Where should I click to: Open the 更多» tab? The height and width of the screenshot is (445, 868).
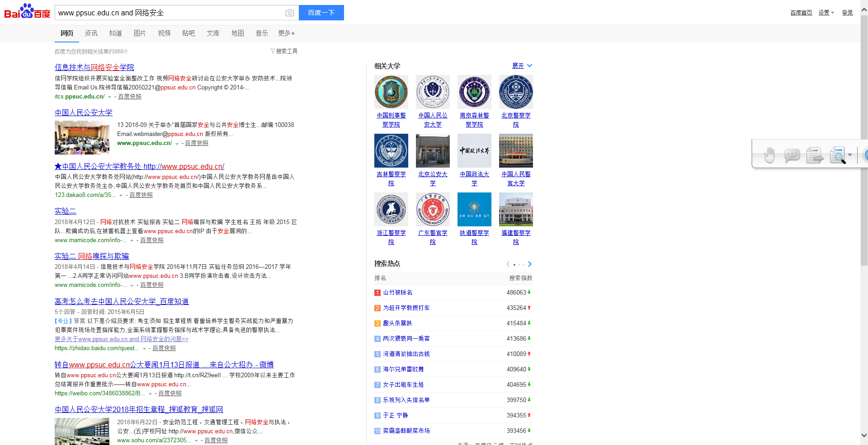click(x=286, y=33)
